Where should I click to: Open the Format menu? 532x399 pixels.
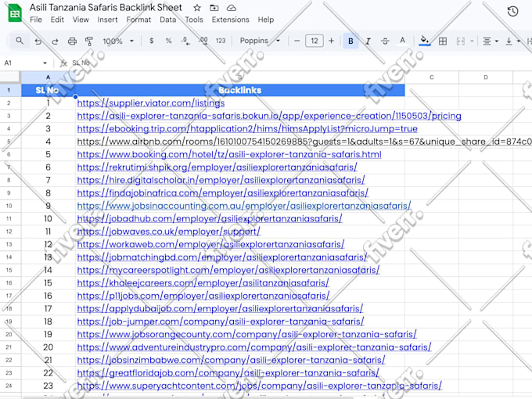pyautogui.click(x=138, y=20)
